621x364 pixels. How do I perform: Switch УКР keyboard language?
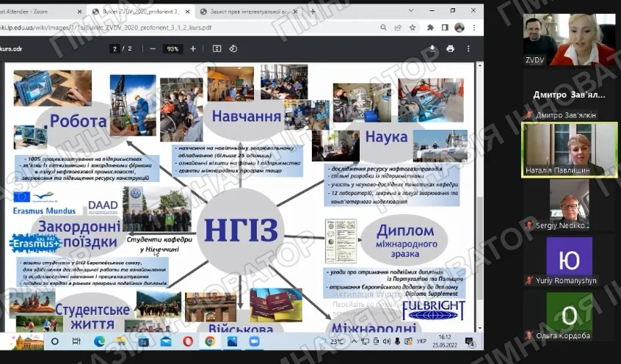(x=422, y=341)
